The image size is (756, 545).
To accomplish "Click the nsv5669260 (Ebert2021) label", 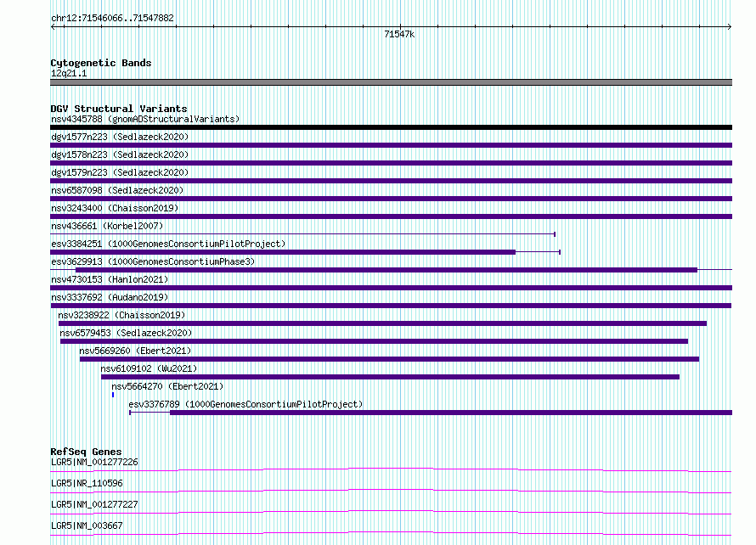I will pos(135,351).
